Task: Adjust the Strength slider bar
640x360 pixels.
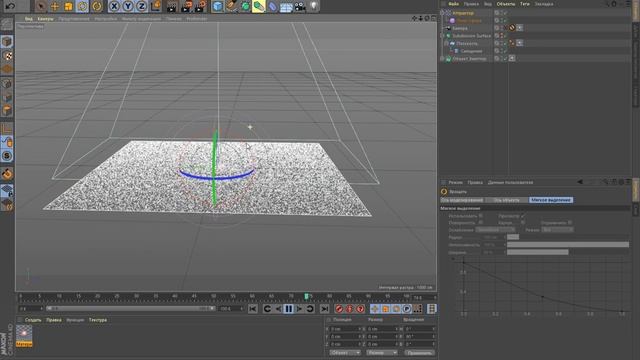Action: (568, 244)
